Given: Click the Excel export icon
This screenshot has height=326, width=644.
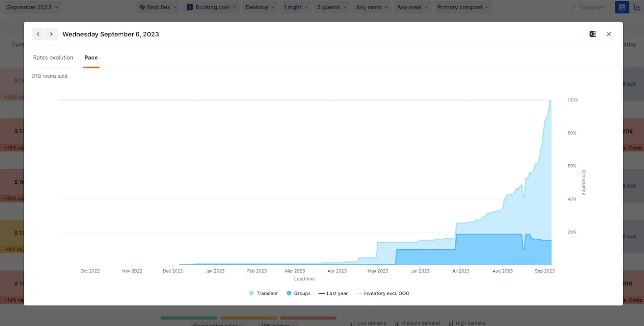Looking at the screenshot, I should pos(593,34).
